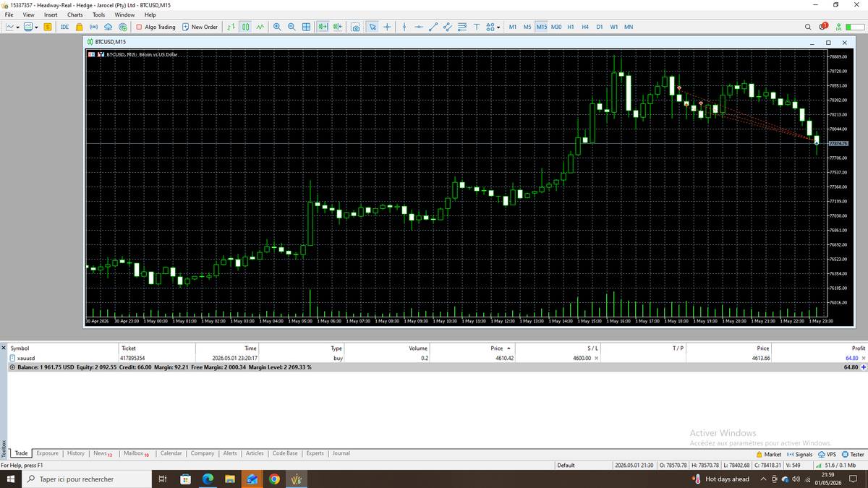
Task: Sort trades by Profit column header
Action: point(859,348)
